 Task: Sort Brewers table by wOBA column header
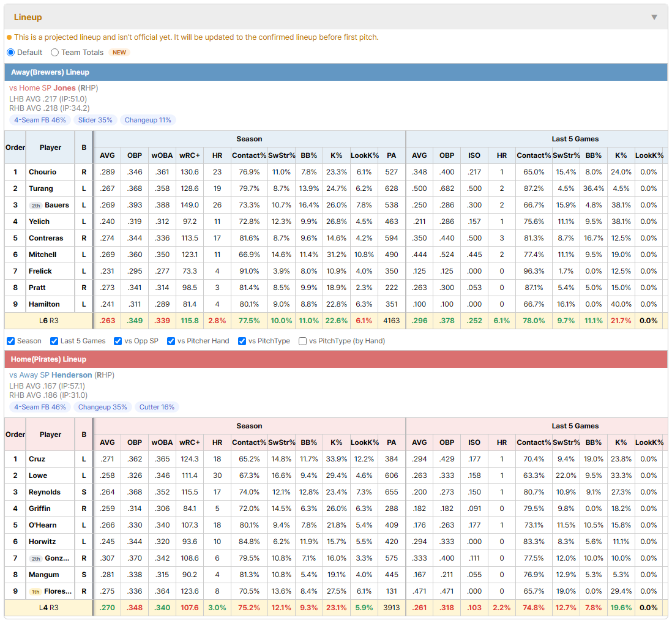162,155
